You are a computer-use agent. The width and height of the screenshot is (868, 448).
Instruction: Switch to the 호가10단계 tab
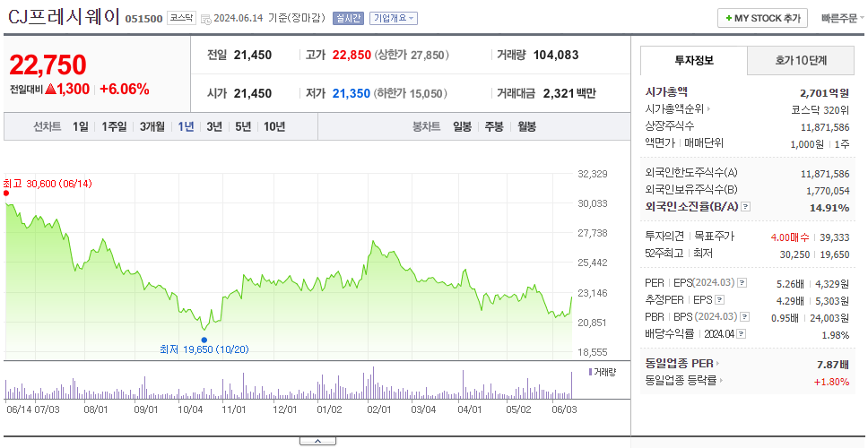point(801,61)
